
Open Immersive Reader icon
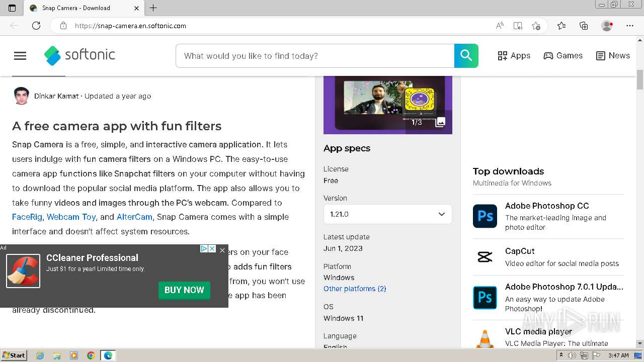click(518, 26)
